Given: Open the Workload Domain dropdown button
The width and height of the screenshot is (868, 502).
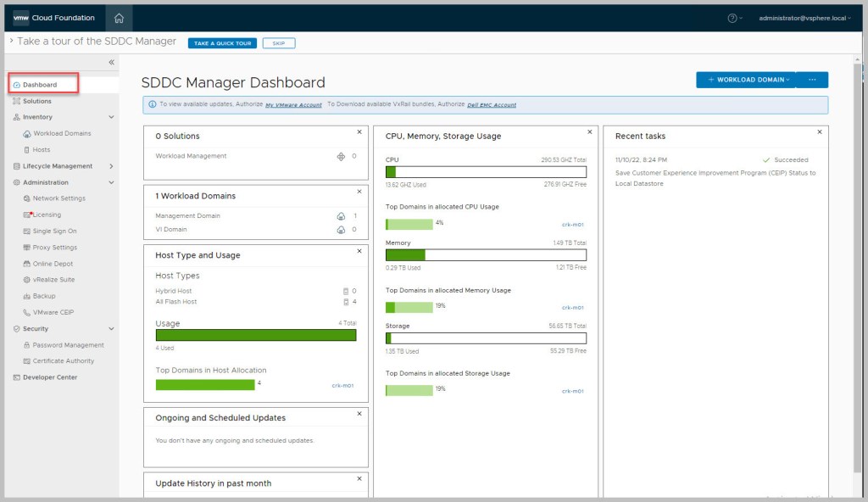Looking at the screenshot, I should 745,80.
